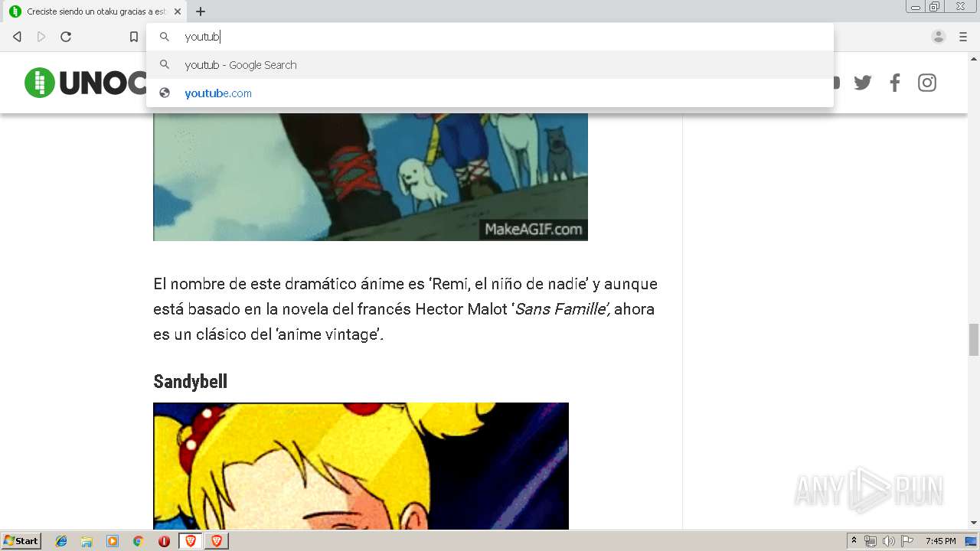Open the site's Twitter page
This screenshot has width=980, height=551.
(863, 83)
